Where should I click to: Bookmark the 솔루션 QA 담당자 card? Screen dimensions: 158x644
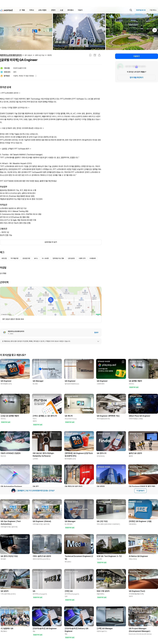tap(155, 434)
